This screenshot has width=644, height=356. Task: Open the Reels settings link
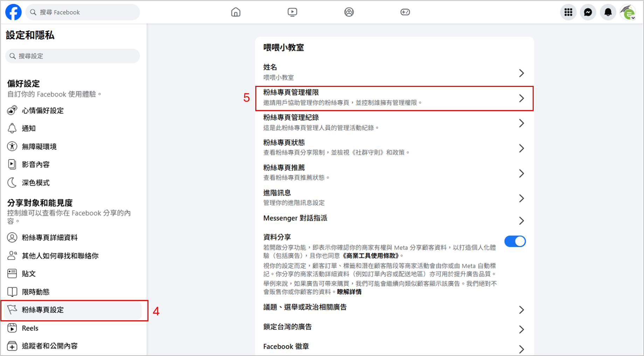tap(73, 328)
